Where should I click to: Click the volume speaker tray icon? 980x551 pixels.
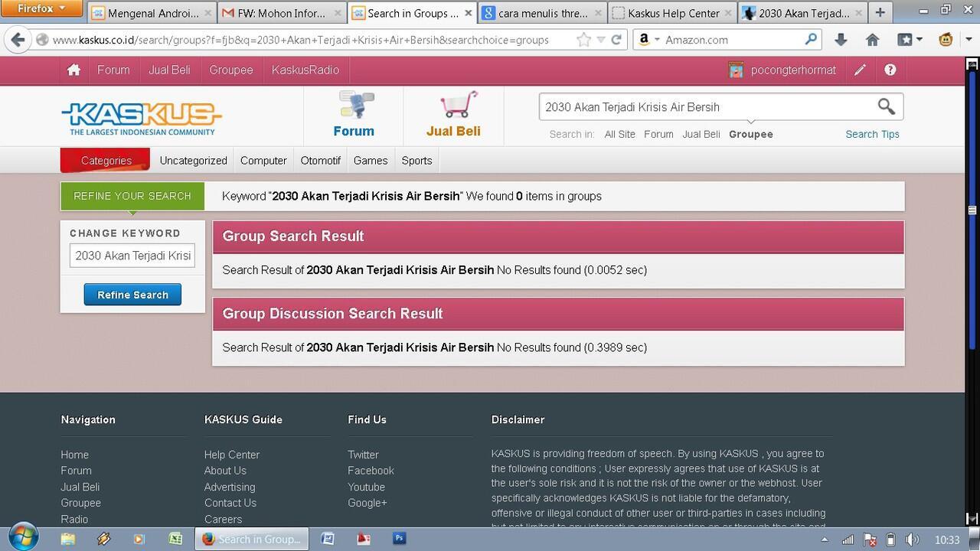pyautogui.click(x=912, y=540)
